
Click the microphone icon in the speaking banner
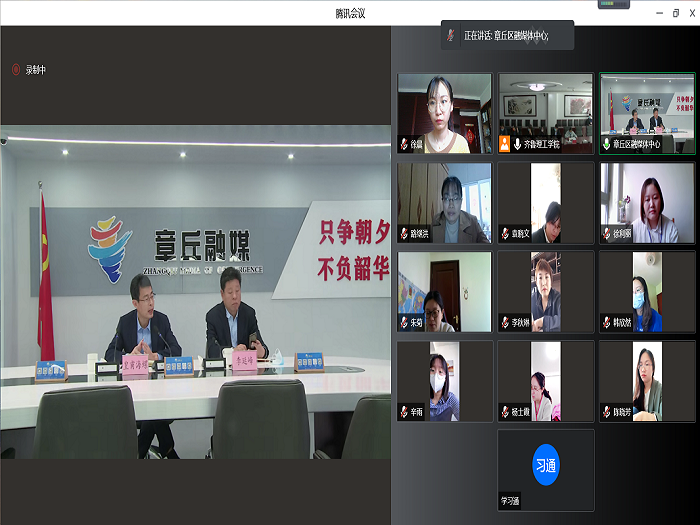click(451, 35)
